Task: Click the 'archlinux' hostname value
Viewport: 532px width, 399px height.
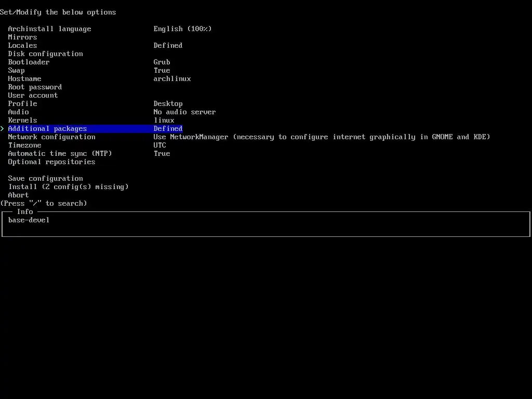Action: click(x=172, y=79)
